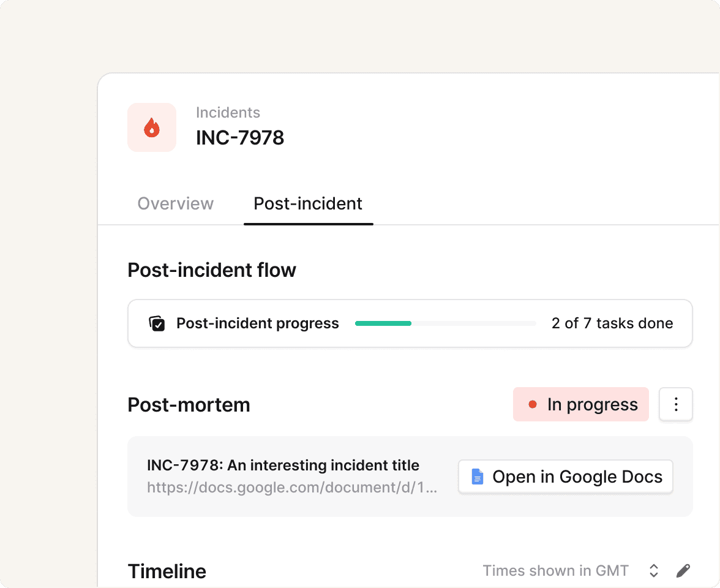Screen dimensions: 720x588
Task: Open the In progress status dropdown
Action: [580, 404]
